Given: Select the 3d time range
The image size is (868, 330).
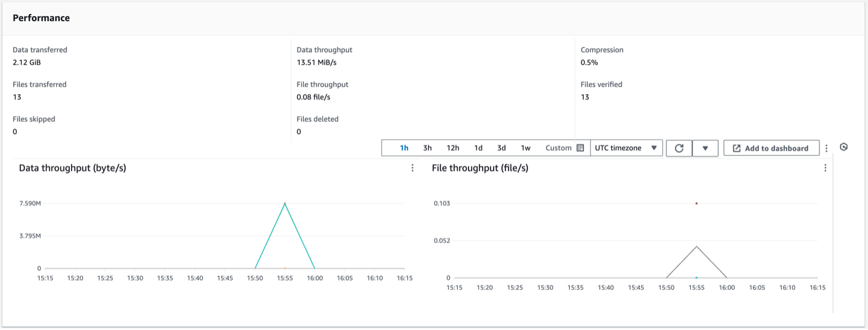Looking at the screenshot, I should [501, 148].
